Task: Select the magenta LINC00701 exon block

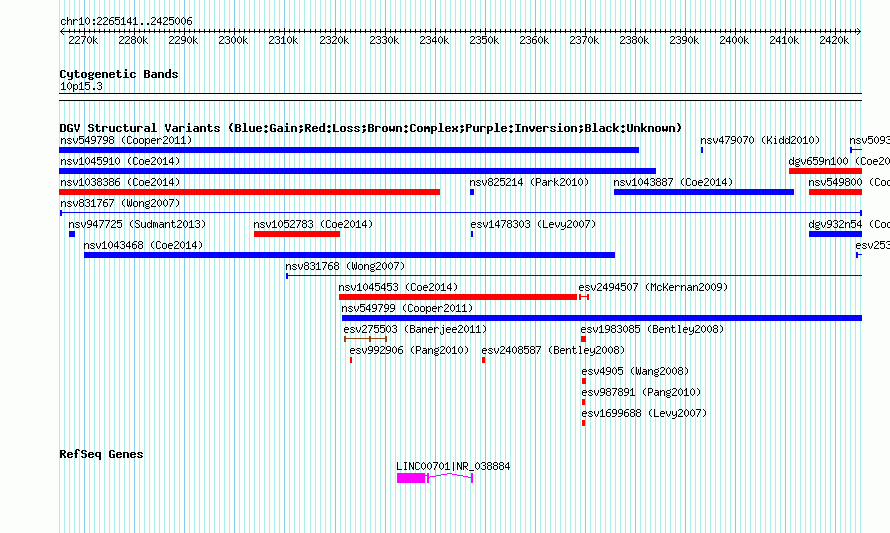Action: pos(412,478)
